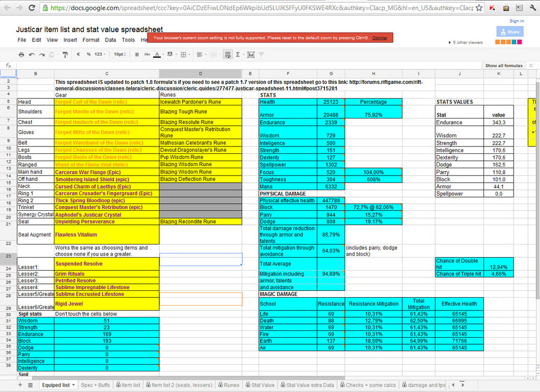This screenshot has width=540, height=392.
Task: Click the browser Back arrow
Action: pyautogui.click(x=7, y=7)
